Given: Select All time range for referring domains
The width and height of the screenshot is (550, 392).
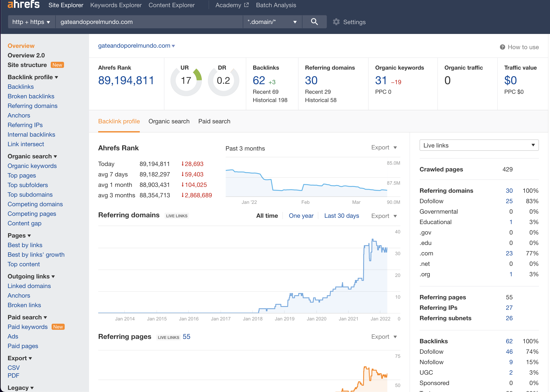Looking at the screenshot, I should [267, 216].
